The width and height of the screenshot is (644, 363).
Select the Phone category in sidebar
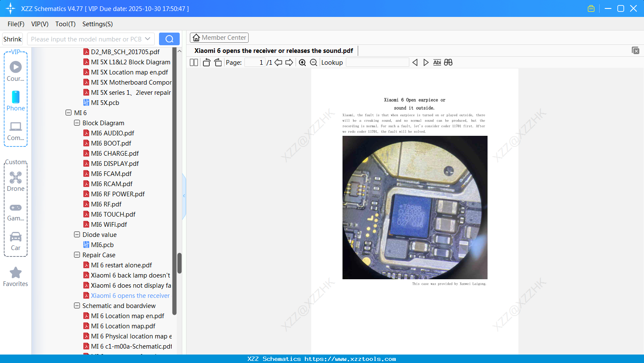(x=16, y=101)
